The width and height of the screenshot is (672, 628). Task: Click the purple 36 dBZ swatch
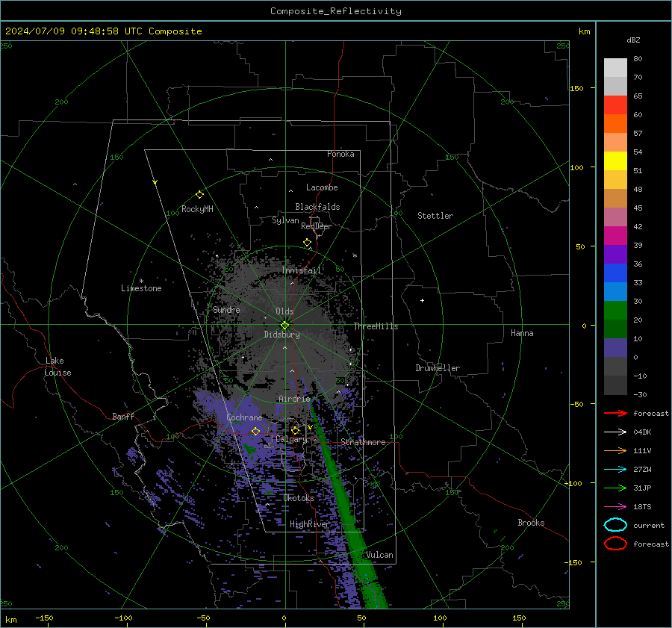pyautogui.click(x=615, y=254)
